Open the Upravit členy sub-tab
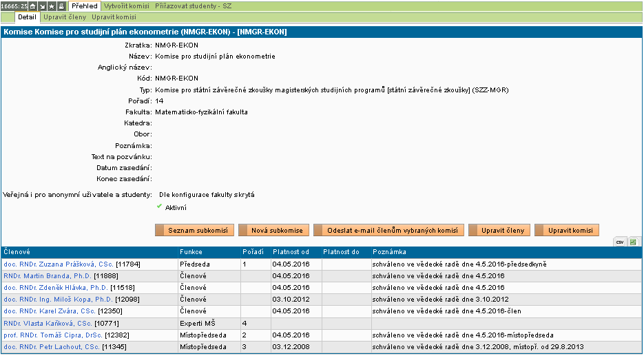The height and width of the screenshot is (356, 644). (65, 17)
